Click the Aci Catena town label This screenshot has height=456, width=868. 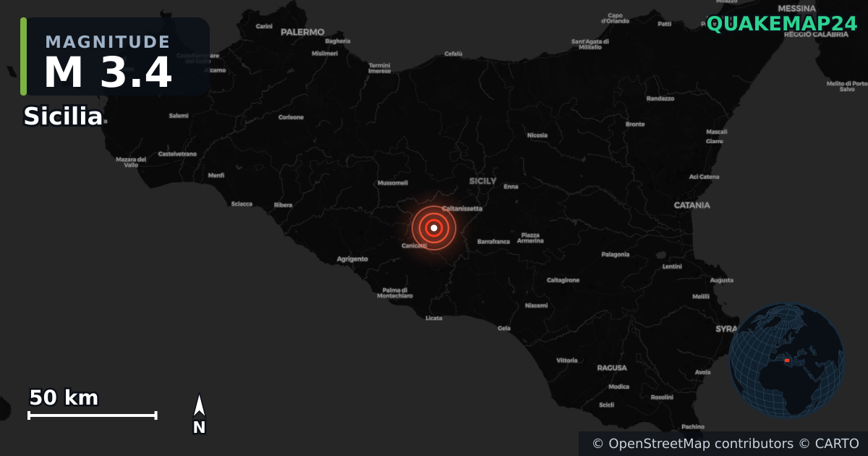pos(705,177)
